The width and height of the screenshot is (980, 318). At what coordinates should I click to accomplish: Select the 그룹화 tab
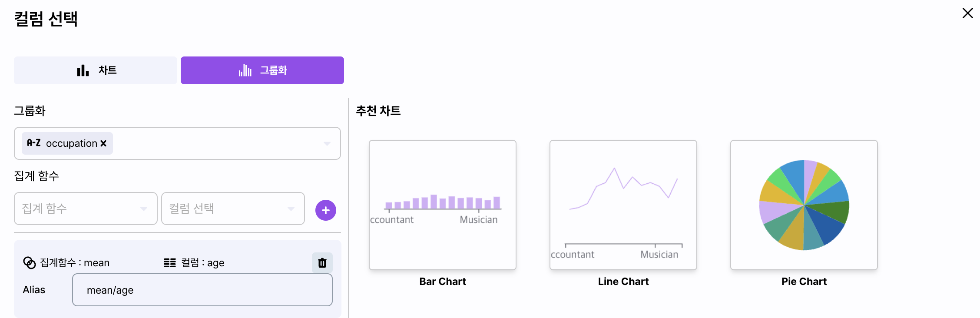(x=262, y=70)
